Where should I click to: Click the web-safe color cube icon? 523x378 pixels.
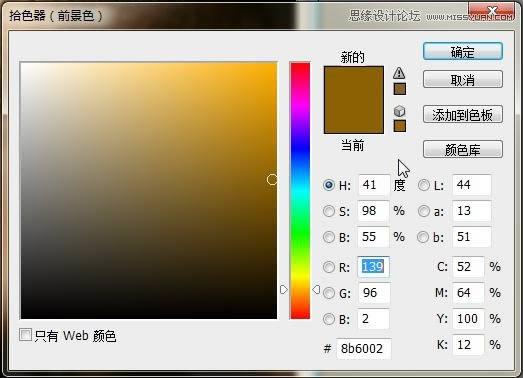pos(399,111)
